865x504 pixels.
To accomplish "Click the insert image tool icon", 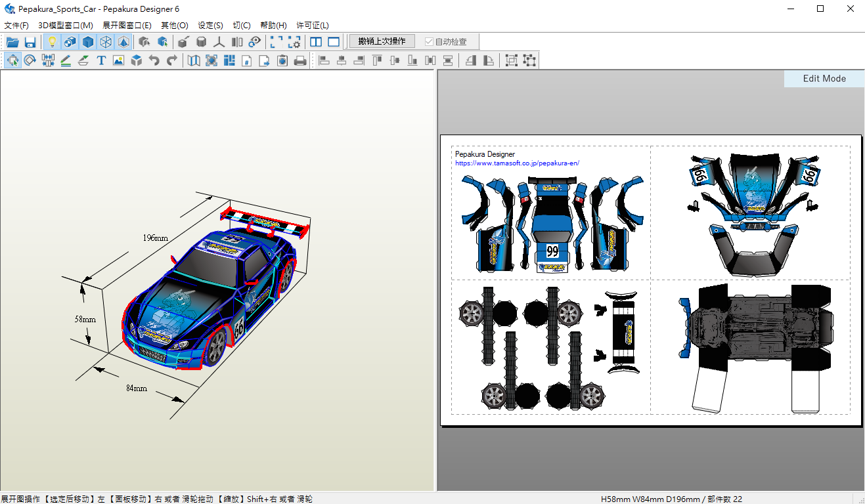I will (118, 61).
